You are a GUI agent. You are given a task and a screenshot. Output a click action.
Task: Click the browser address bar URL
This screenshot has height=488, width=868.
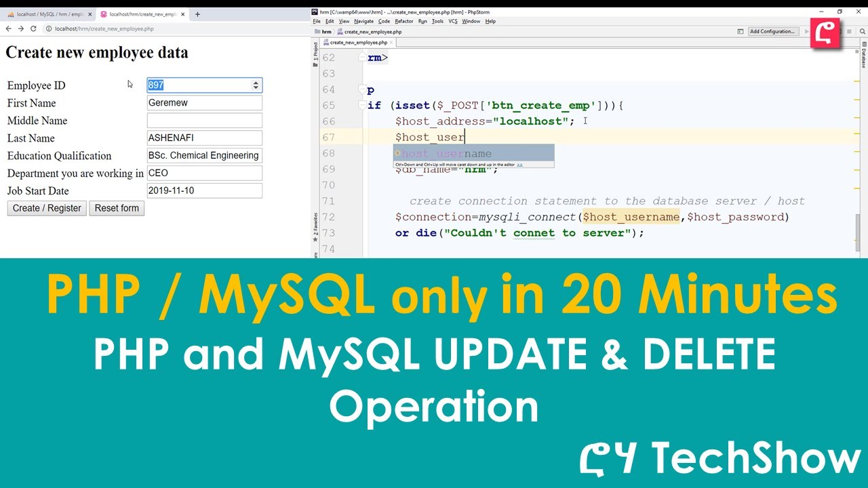pyautogui.click(x=104, y=28)
